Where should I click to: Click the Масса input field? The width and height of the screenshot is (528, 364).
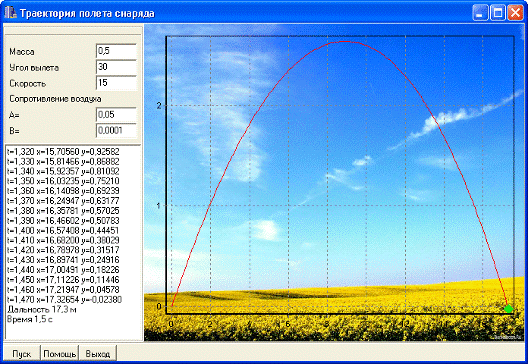pyautogui.click(x=116, y=51)
